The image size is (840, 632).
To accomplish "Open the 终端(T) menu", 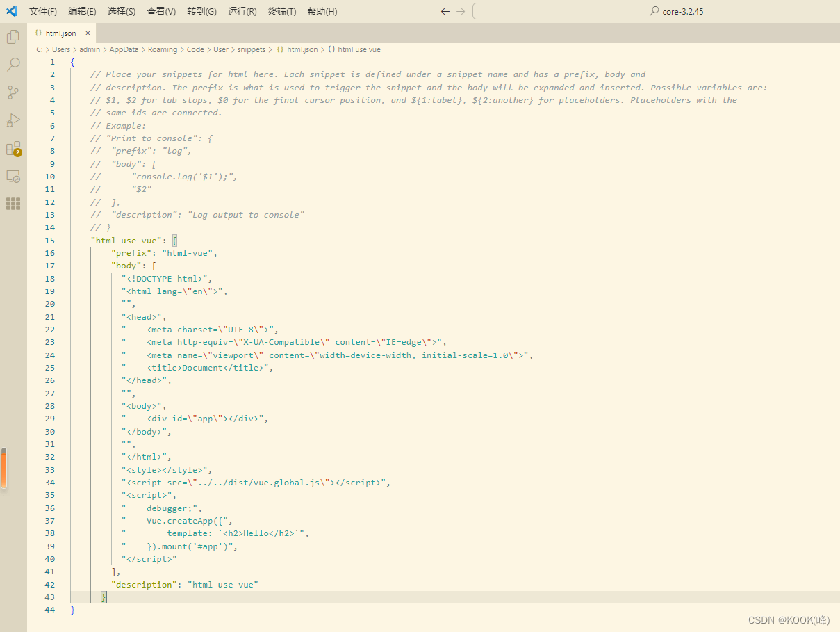I will pos(281,11).
